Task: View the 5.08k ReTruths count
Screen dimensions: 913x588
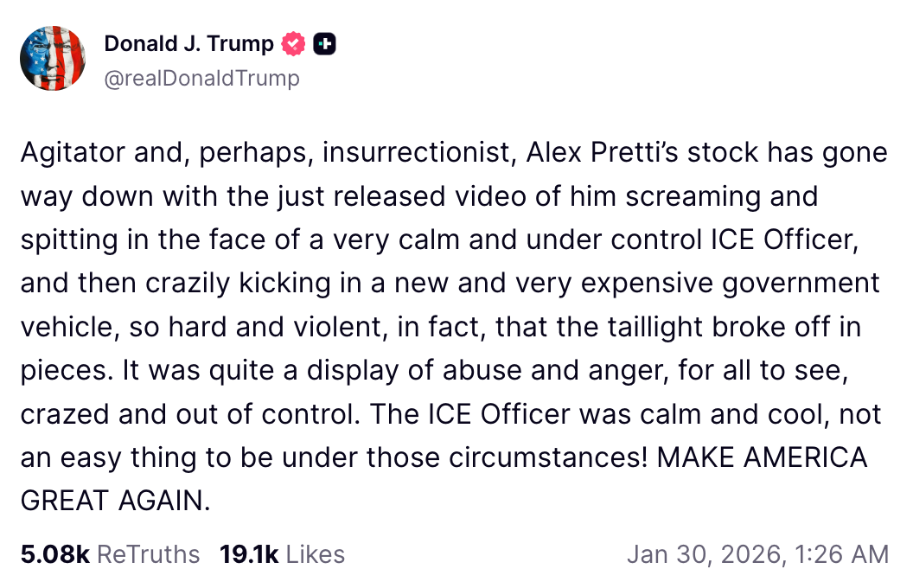Action: point(54,554)
